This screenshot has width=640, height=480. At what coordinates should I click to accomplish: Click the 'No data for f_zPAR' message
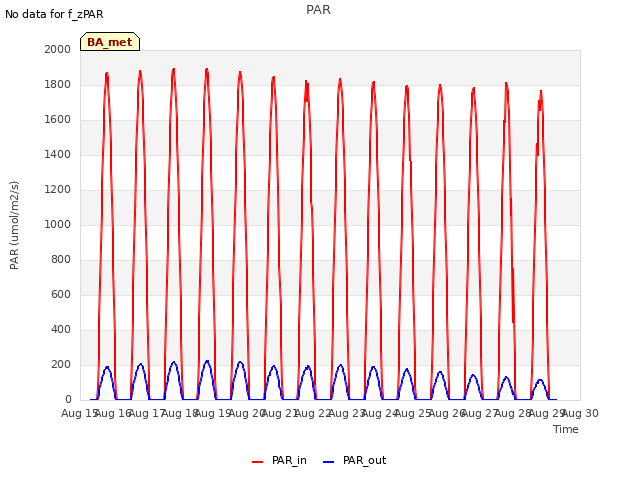[54, 14]
